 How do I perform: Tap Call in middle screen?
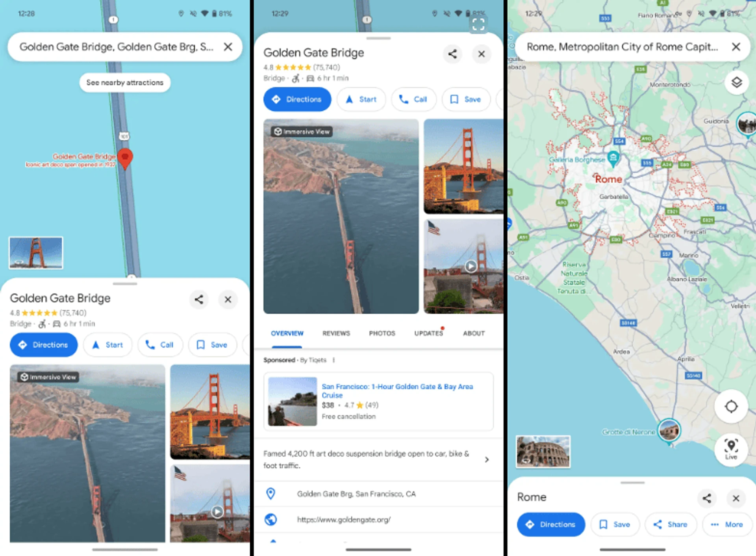pos(414,99)
